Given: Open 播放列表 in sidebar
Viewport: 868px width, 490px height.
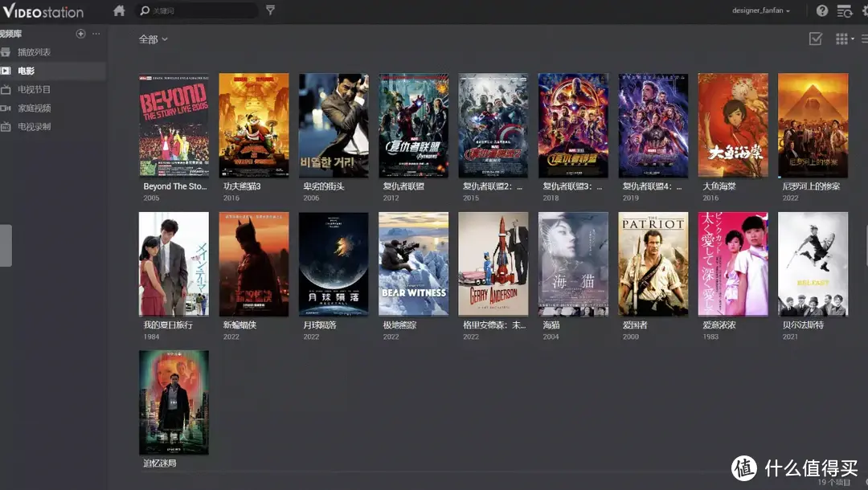Looking at the screenshot, I should coord(34,52).
